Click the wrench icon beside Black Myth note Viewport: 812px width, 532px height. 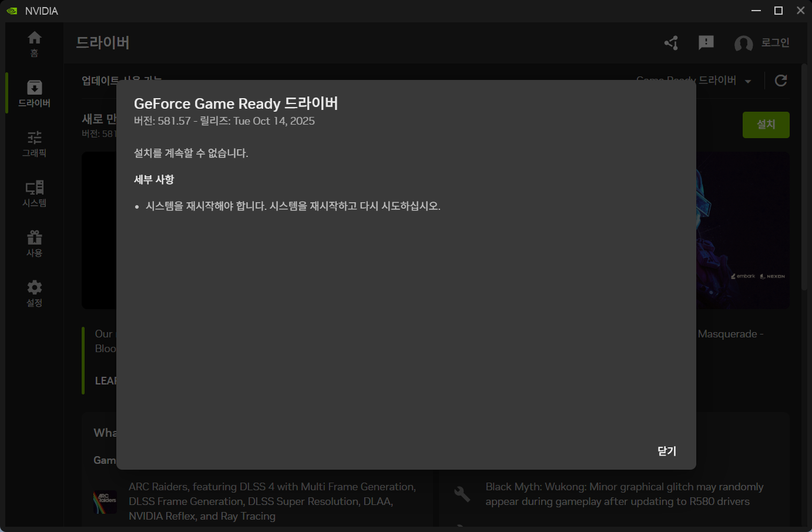coord(462,494)
